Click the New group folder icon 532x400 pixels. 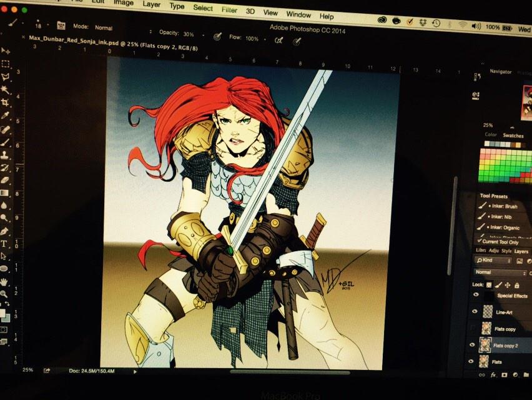(x=526, y=375)
